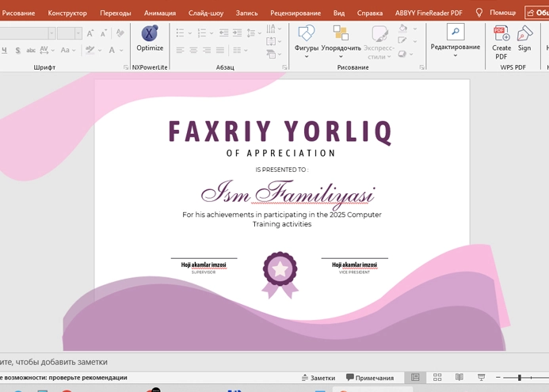Open the font size dropdown
This screenshot has height=392, width=549.
78,33
